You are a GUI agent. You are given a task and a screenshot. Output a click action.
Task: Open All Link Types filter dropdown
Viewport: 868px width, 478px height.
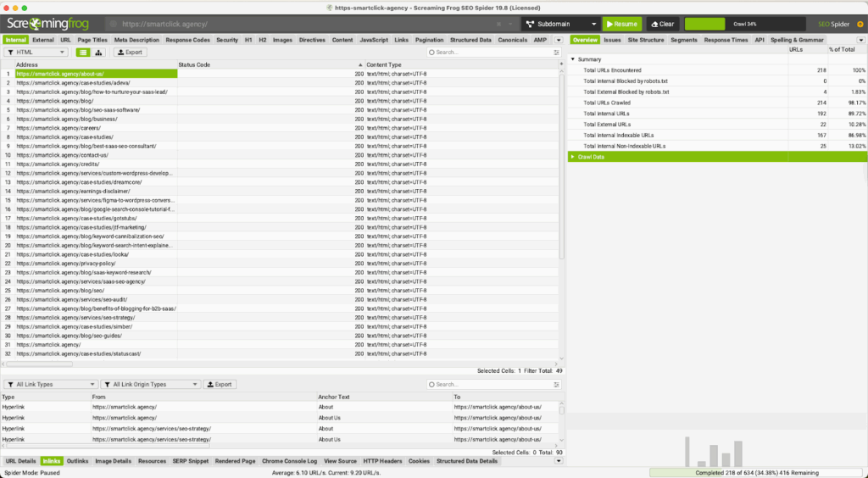[50, 384]
